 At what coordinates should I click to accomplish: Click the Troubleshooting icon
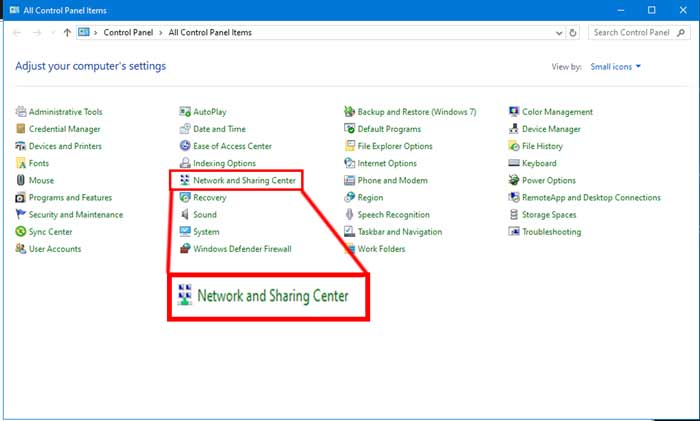pyautogui.click(x=514, y=231)
